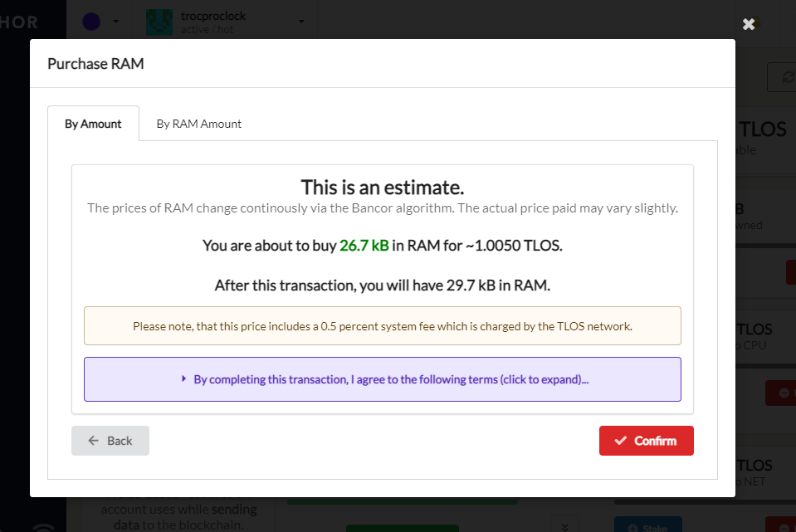
Task: Click the red Confirm button
Action: pos(646,441)
